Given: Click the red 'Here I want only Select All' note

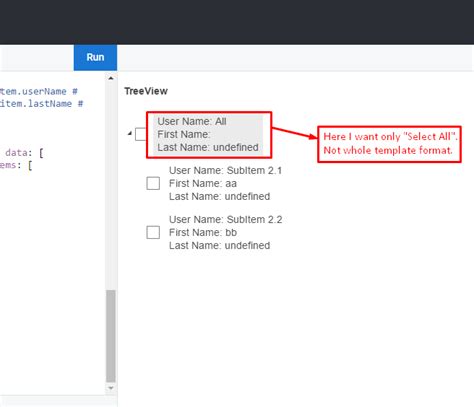Looking at the screenshot, I should click(389, 144).
